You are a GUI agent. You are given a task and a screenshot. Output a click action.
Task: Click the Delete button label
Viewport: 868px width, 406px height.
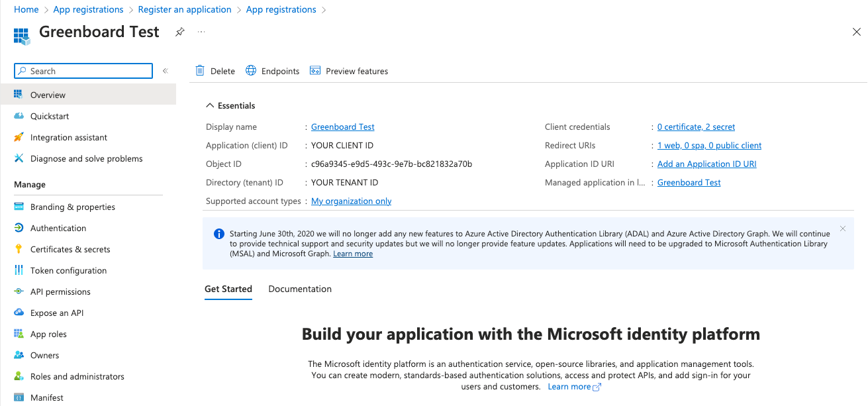(222, 71)
